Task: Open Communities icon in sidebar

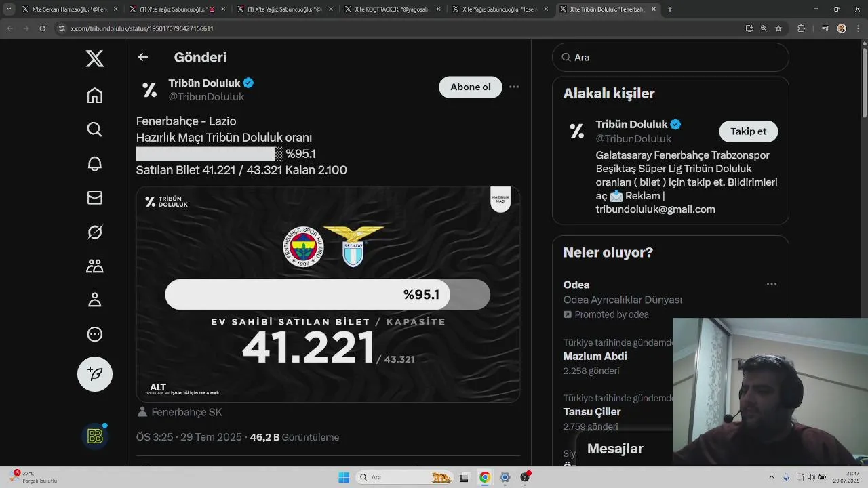Action: [x=95, y=266]
